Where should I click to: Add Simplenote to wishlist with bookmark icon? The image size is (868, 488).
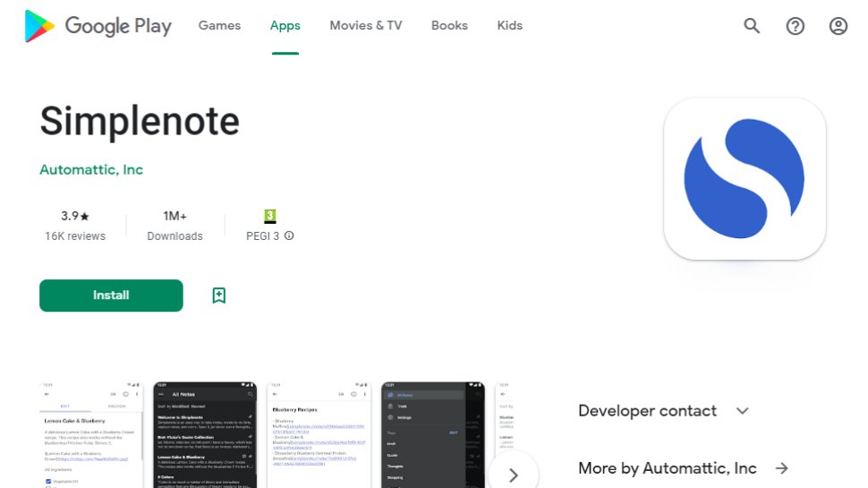pos(218,295)
